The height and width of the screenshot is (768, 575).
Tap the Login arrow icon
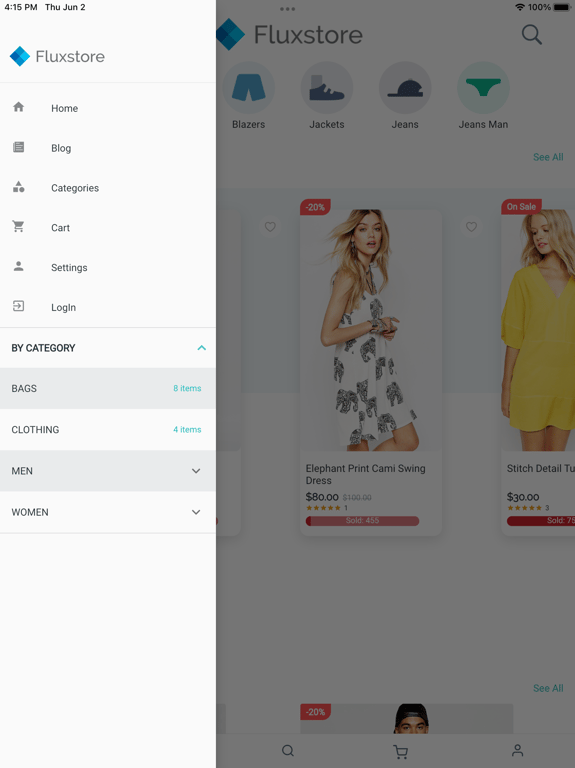click(x=19, y=306)
